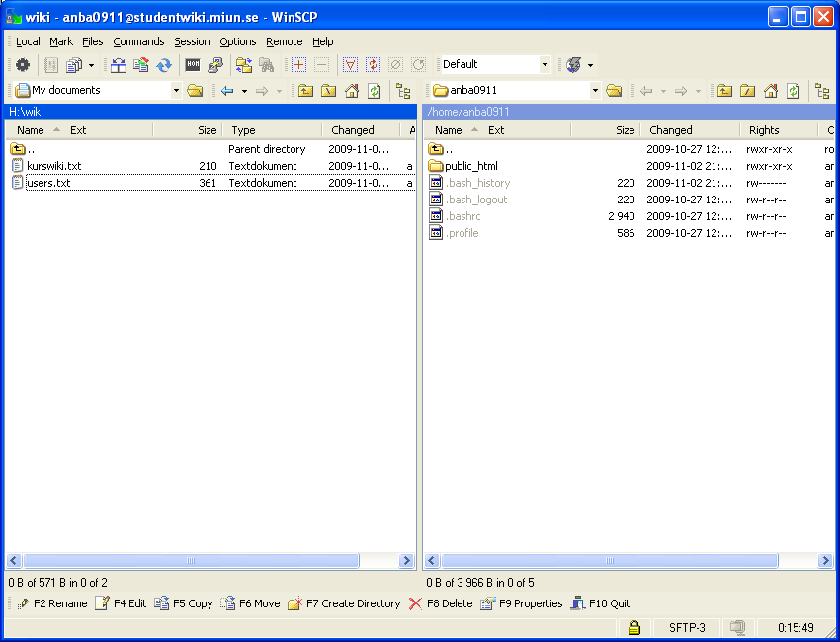The width and height of the screenshot is (840, 642).
Task: Go to local parent directory icon
Action: pos(306,91)
